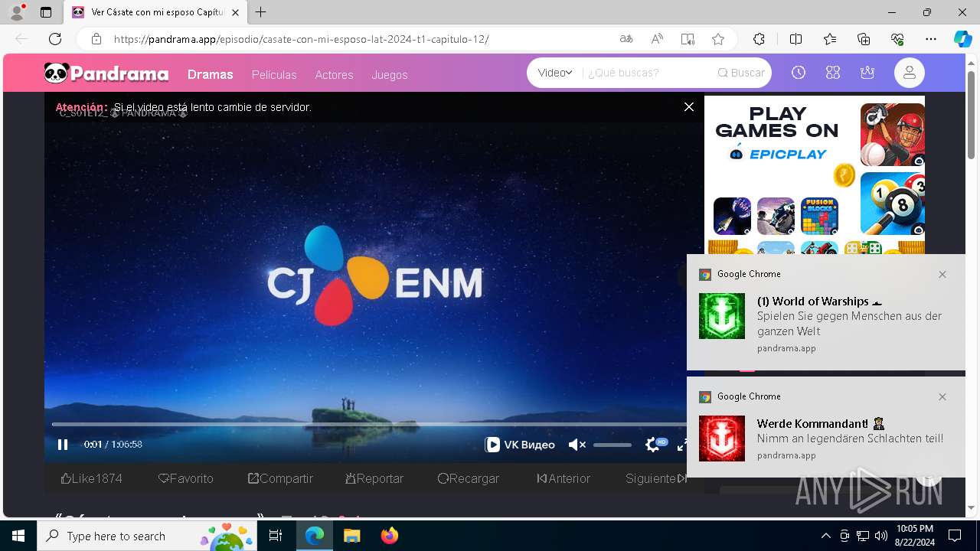Open the Windows Start menu
This screenshot has height=551, width=980.
click(x=18, y=536)
